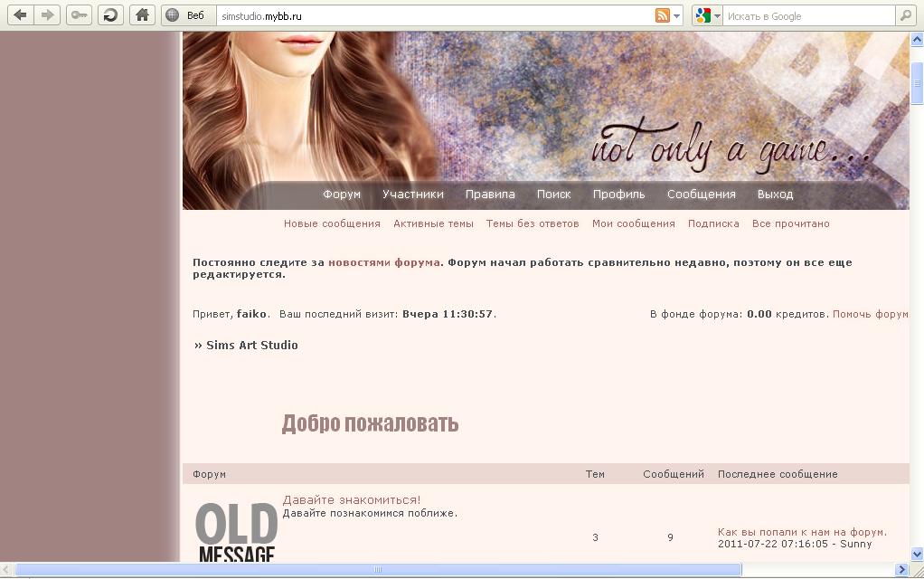This screenshot has width=924, height=579.
Task: Click the globe Веб site badge
Action: (x=189, y=16)
